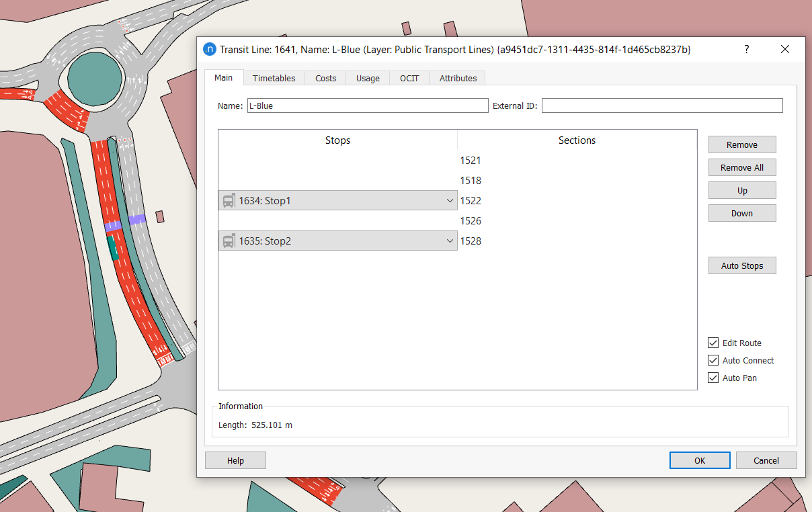Image resolution: width=812 pixels, height=512 pixels.
Task: Toggle the Auto Connect checkbox
Action: pyautogui.click(x=713, y=360)
